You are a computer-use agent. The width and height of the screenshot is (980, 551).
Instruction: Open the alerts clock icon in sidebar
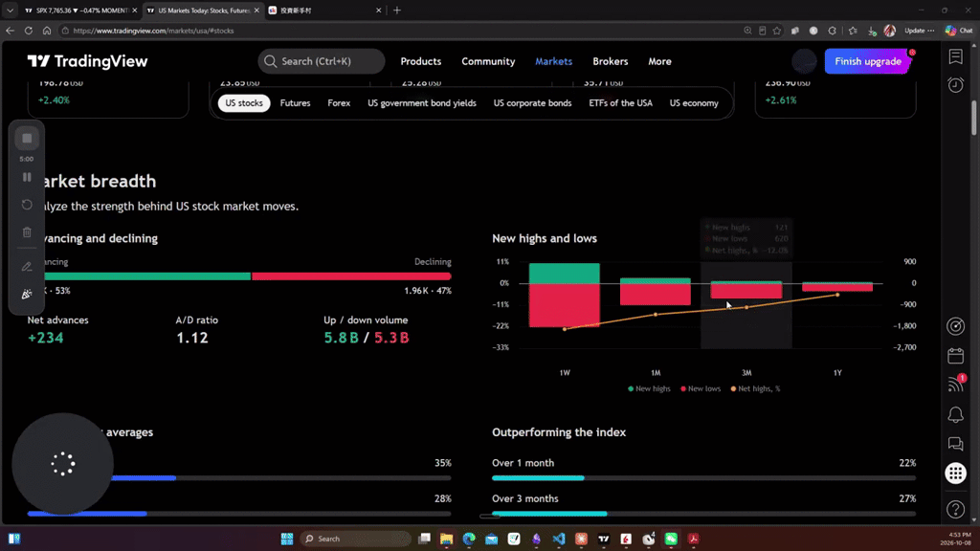tap(955, 84)
